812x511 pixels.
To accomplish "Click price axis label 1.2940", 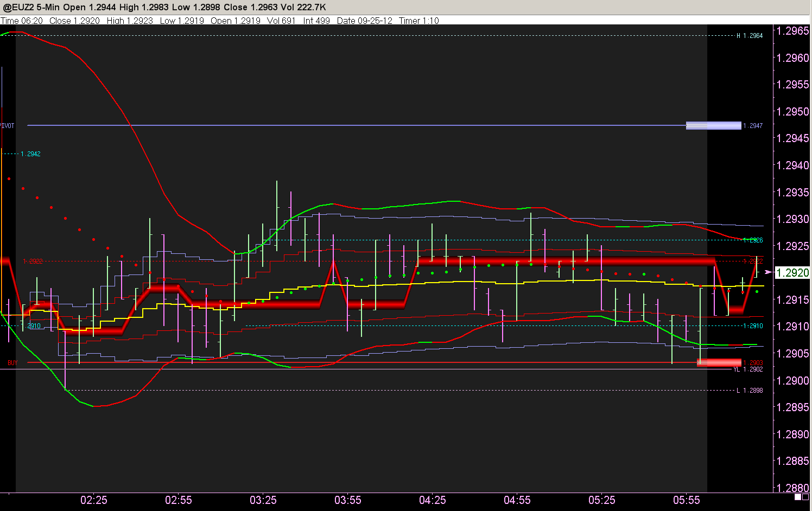I will (x=793, y=165).
